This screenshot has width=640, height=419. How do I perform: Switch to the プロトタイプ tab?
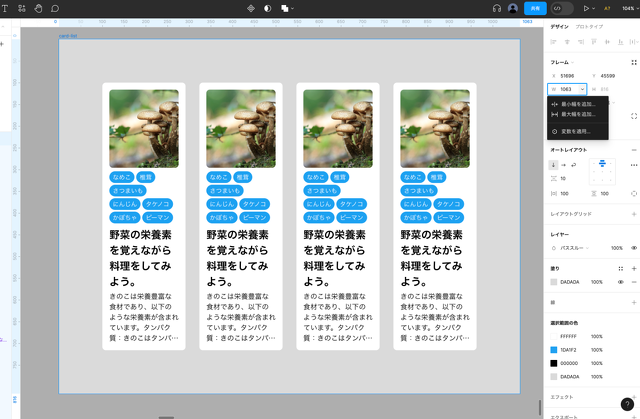[x=589, y=27]
